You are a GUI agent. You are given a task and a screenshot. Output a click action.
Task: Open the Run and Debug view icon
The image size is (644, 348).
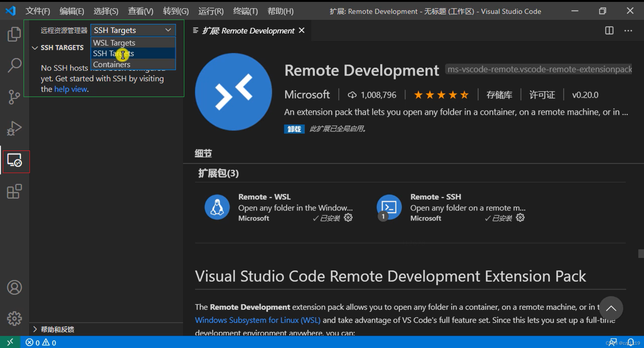point(14,129)
